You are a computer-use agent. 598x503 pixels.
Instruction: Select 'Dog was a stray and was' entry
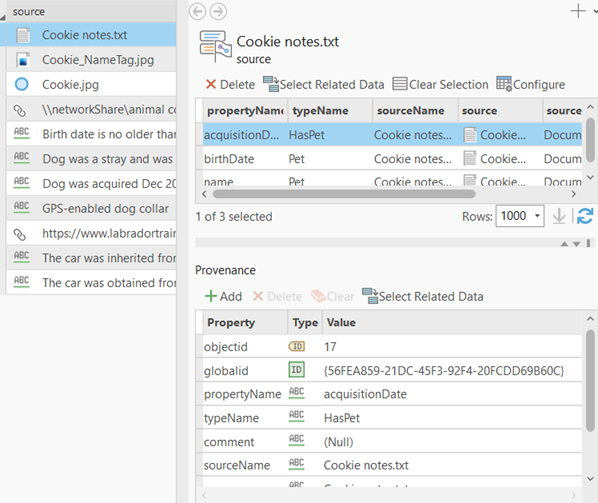click(x=91, y=159)
